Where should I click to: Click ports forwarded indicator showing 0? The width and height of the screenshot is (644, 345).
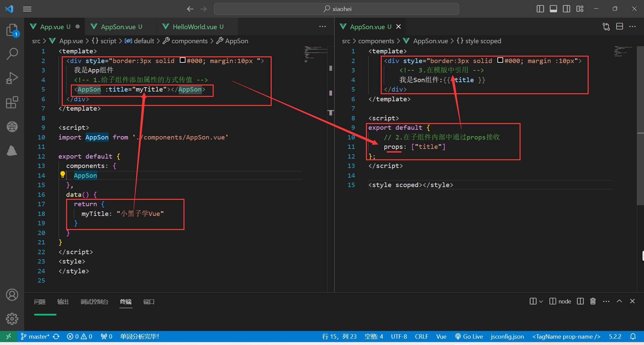[x=107, y=336]
